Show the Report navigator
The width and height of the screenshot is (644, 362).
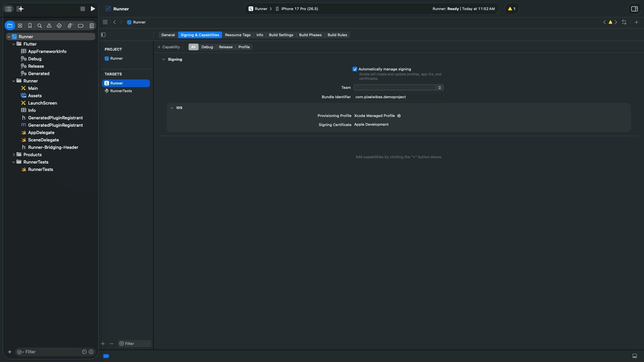pos(91,25)
